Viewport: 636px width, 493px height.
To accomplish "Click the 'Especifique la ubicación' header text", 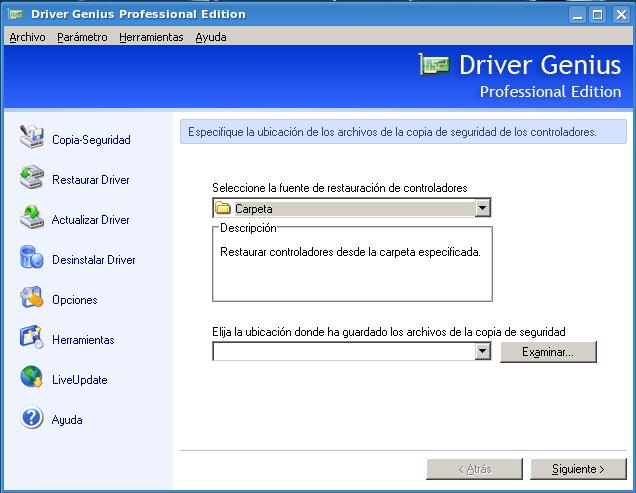I will tap(392, 132).
